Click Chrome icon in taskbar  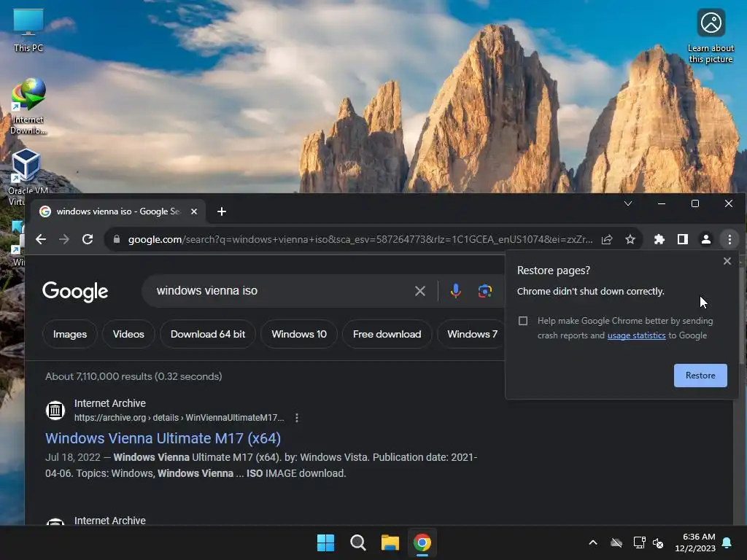(422, 542)
